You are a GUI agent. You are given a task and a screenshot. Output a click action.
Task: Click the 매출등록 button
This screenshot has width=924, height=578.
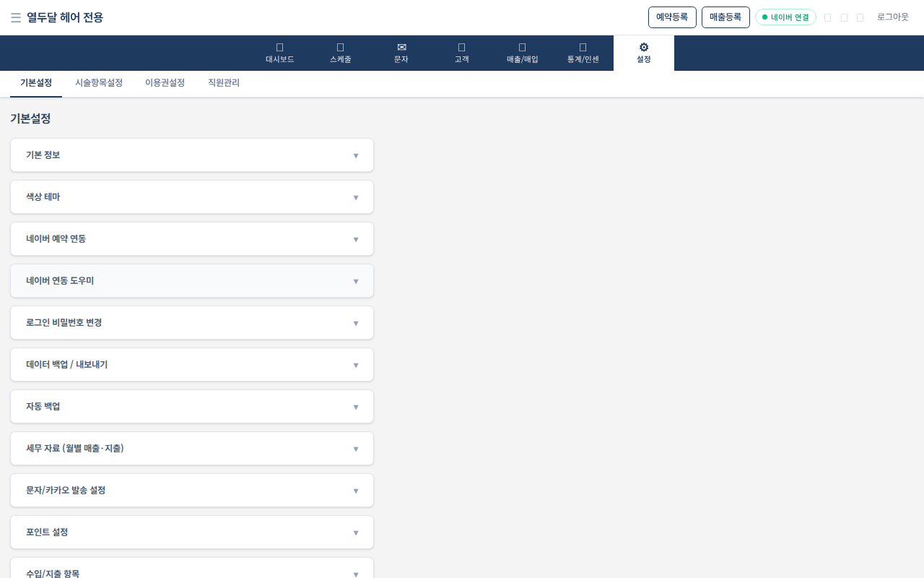coord(725,17)
